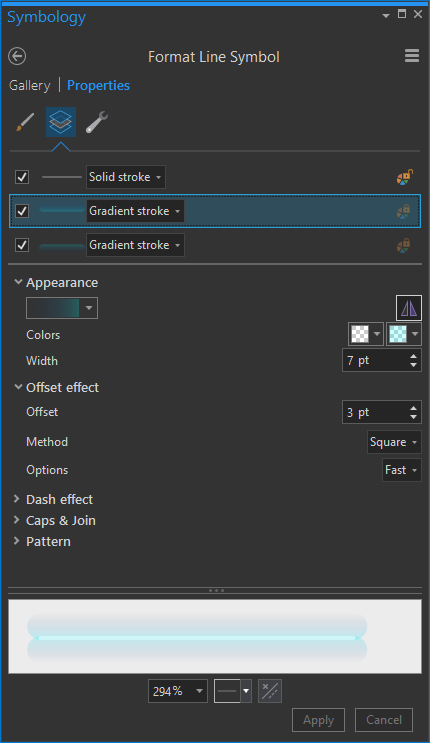Open the Method Square dropdown

394,442
